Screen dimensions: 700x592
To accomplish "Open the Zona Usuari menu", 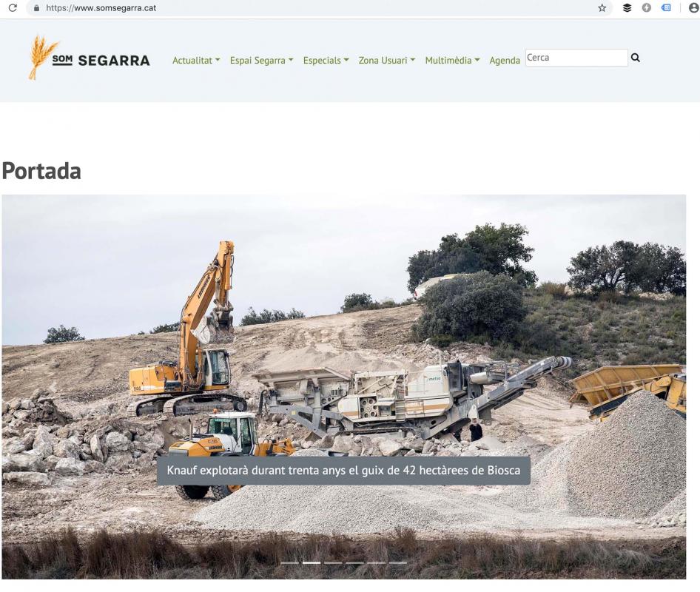I will (386, 61).
